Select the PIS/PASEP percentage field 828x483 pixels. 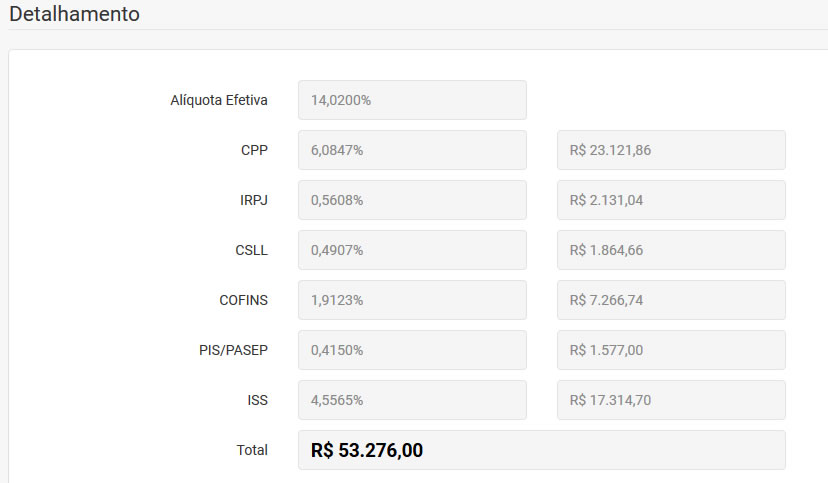[412, 350]
